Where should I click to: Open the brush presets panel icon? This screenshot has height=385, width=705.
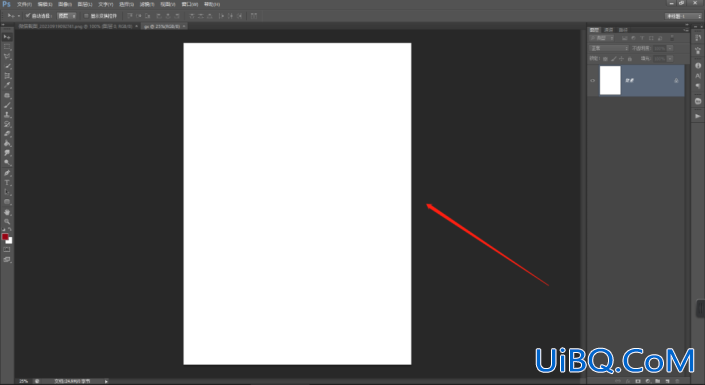698,50
